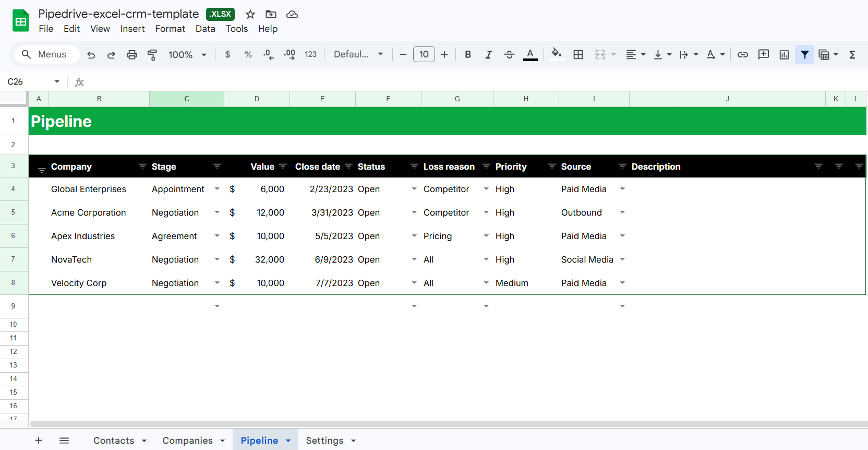This screenshot has height=450, width=868.
Task: View cloud save status icon
Action: (292, 14)
